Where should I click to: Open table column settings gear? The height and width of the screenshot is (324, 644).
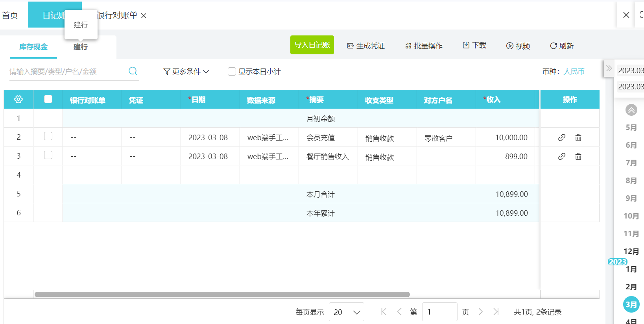18,99
